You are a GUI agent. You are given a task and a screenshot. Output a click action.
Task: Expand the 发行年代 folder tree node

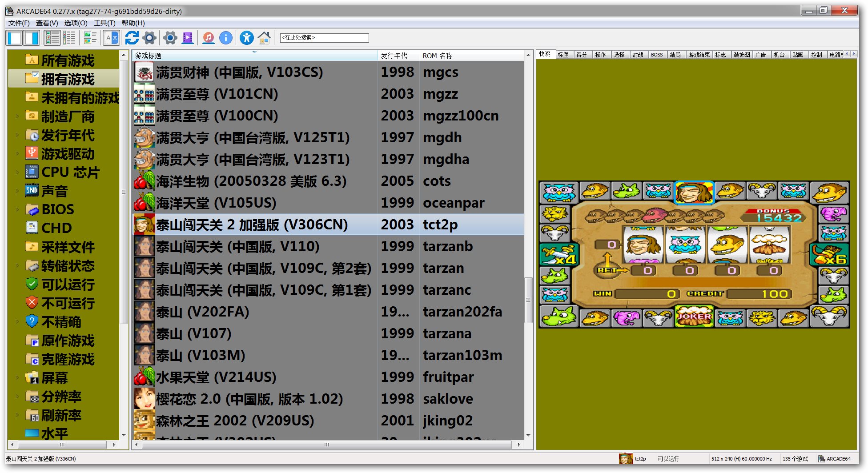(17, 135)
